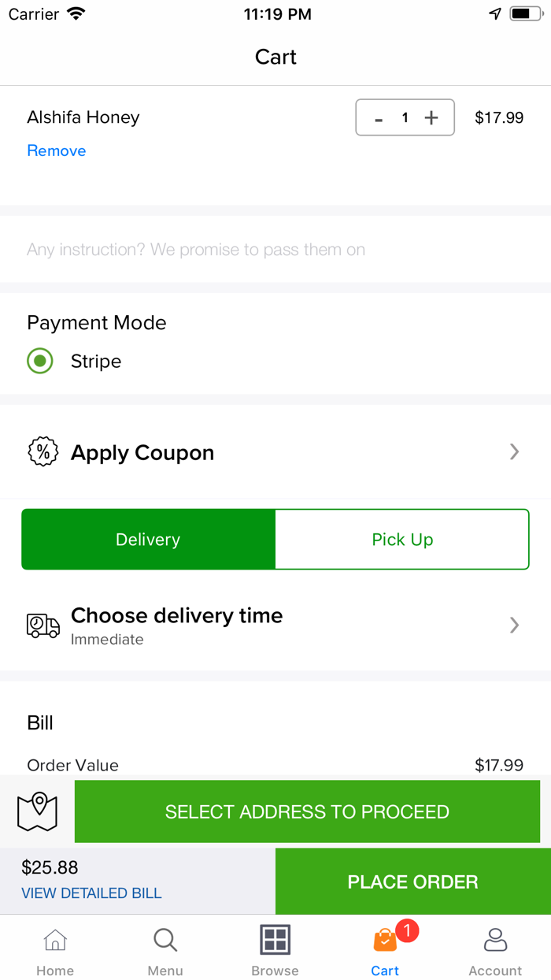Tap the map icon beside the address button
The image size is (551, 980).
point(37,812)
